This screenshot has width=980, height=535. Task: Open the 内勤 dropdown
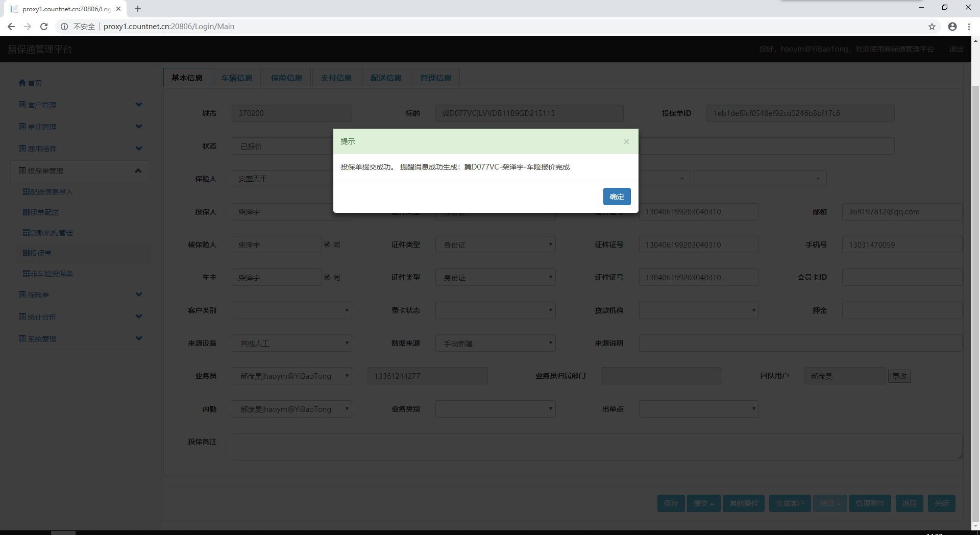tap(291, 409)
